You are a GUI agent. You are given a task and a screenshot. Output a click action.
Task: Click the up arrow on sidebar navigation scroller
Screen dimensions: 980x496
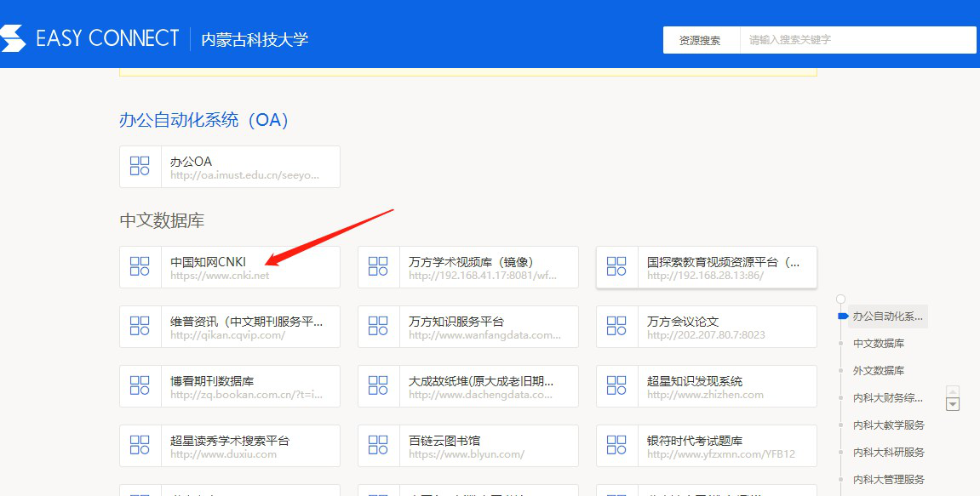953,392
